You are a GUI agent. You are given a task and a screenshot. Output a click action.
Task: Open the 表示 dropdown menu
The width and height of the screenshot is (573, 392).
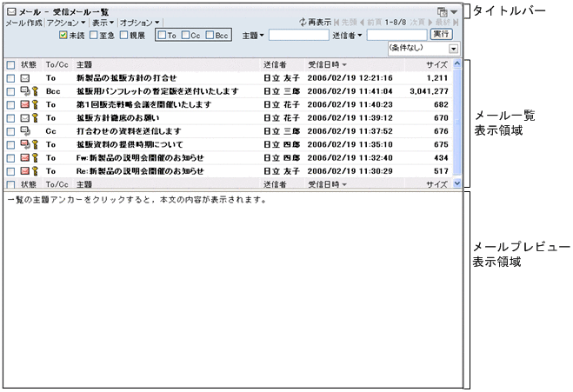click(103, 23)
